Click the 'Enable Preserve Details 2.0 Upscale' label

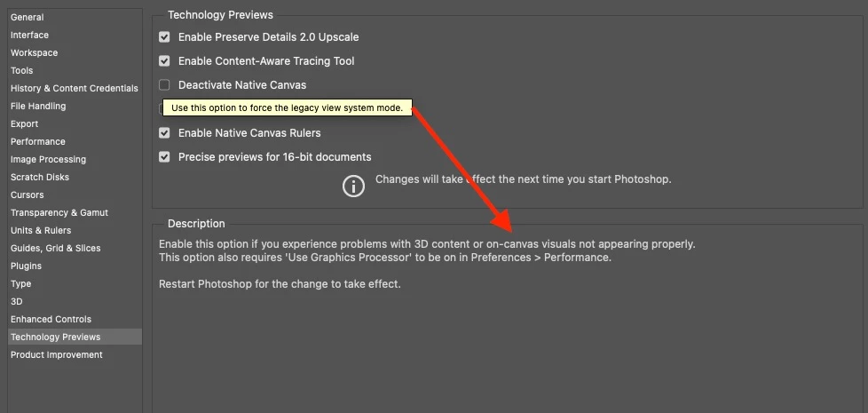click(x=269, y=37)
